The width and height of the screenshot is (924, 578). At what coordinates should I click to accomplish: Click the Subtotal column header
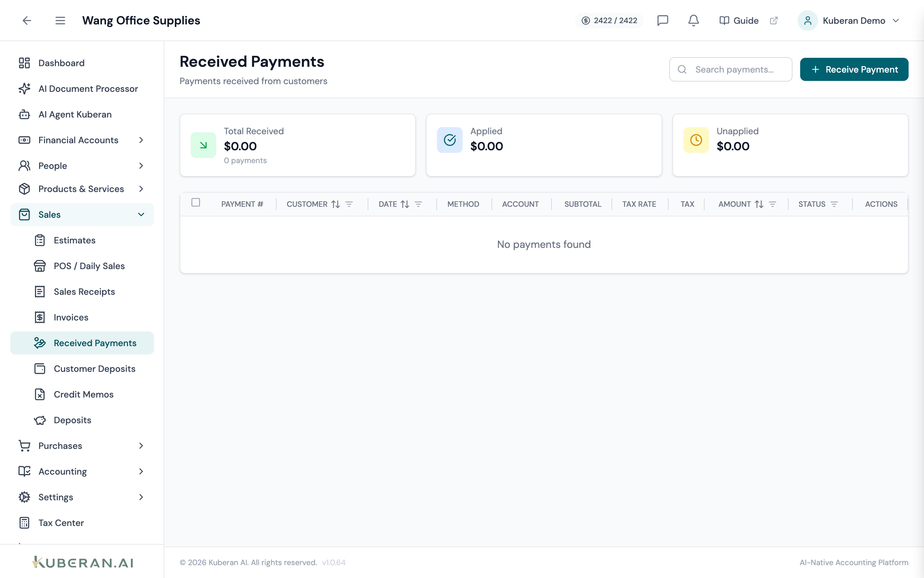(x=583, y=204)
